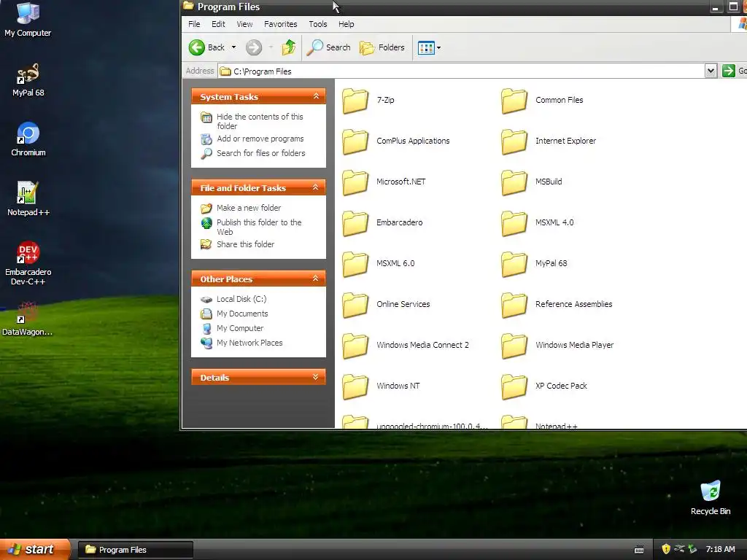Select the Windows Media Player folder

pyautogui.click(x=557, y=346)
